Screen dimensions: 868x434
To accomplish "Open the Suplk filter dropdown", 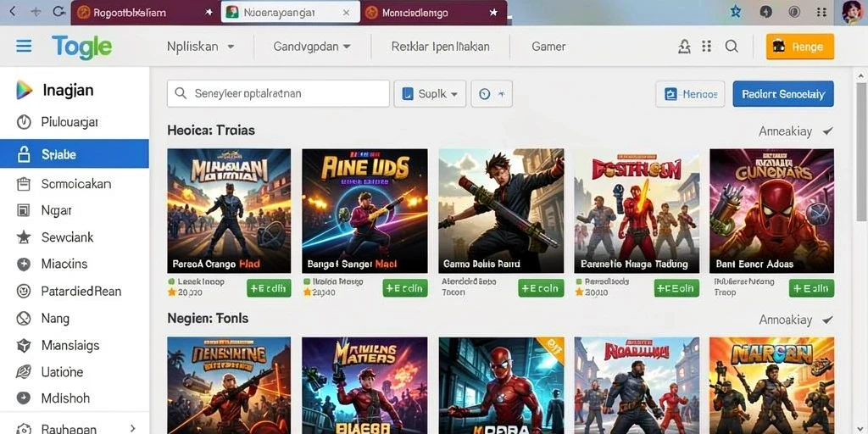I will tap(430, 93).
